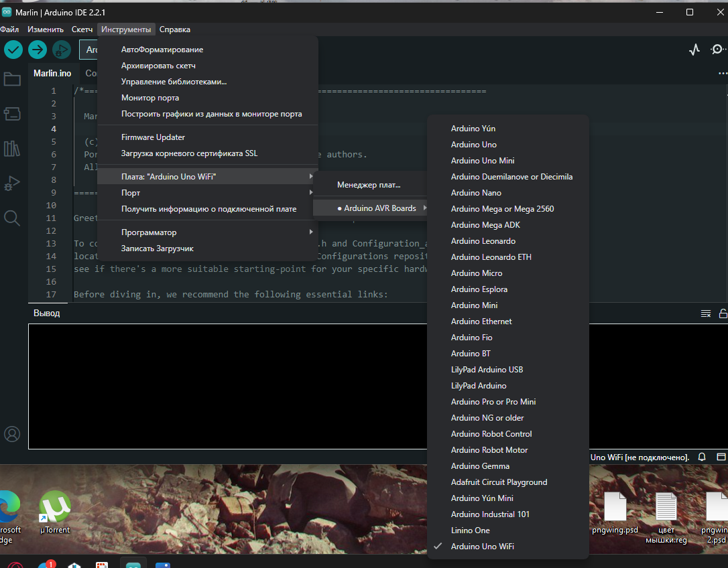The width and height of the screenshot is (728, 568).
Task: Expand the Arduino AVR Boards submenu
Action: (380, 208)
